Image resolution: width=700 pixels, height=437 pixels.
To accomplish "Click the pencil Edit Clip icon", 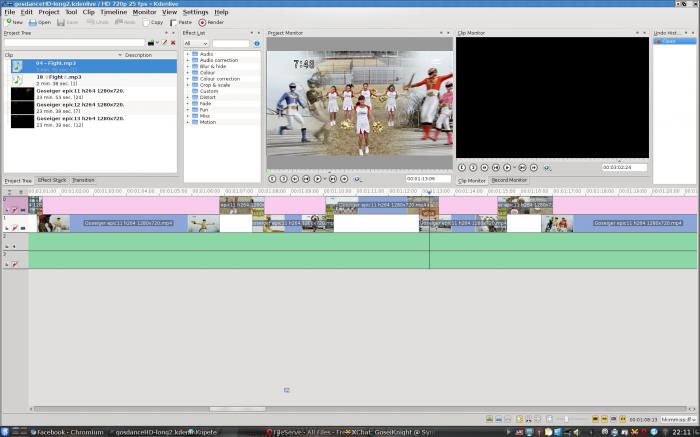I will click(164, 43).
